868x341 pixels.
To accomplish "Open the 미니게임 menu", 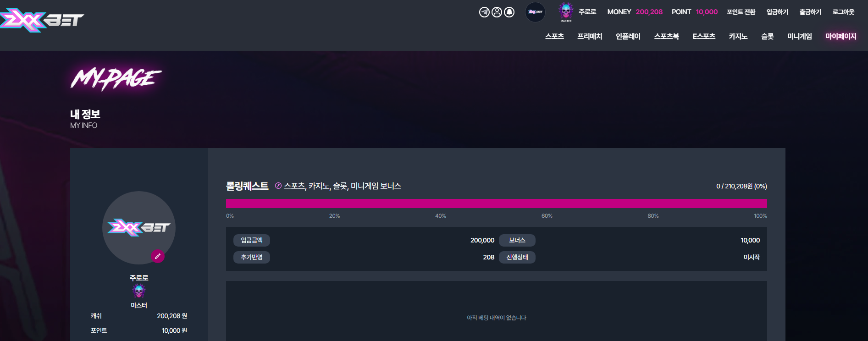I will point(800,36).
